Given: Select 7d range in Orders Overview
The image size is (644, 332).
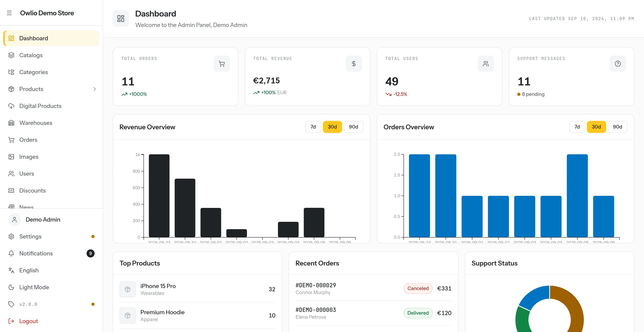Looking at the screenshot, I should (577, 127).
